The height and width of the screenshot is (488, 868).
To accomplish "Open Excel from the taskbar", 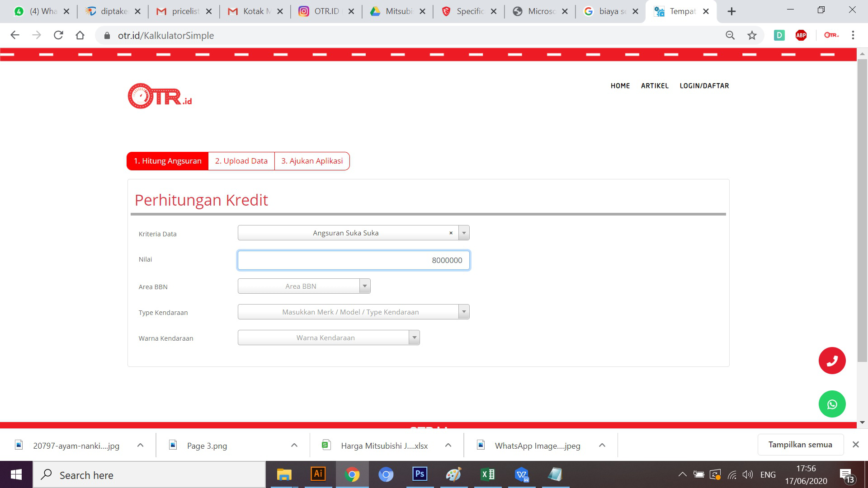I will click(x=488, y=474).
